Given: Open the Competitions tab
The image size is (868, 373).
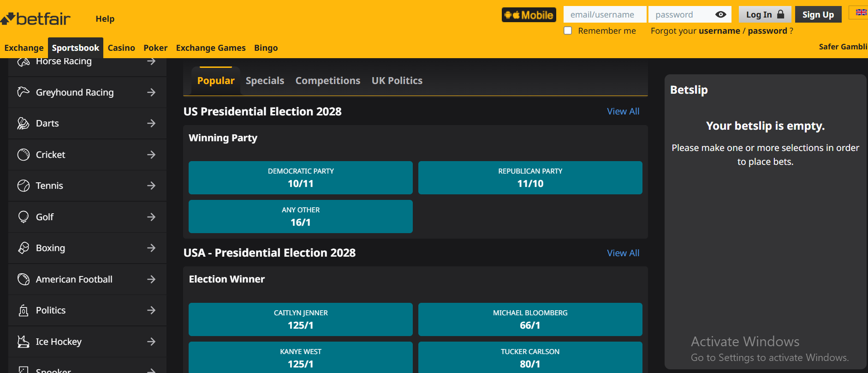Looking at the screenshot, I should pyautogui.click(x=328, y=81).
